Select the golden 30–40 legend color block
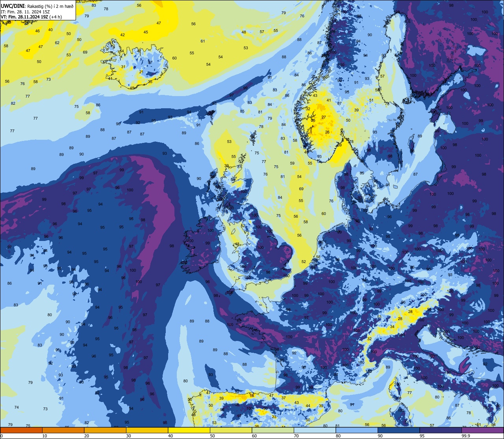The height and width of the screenshot is (439, 504). 147,430
